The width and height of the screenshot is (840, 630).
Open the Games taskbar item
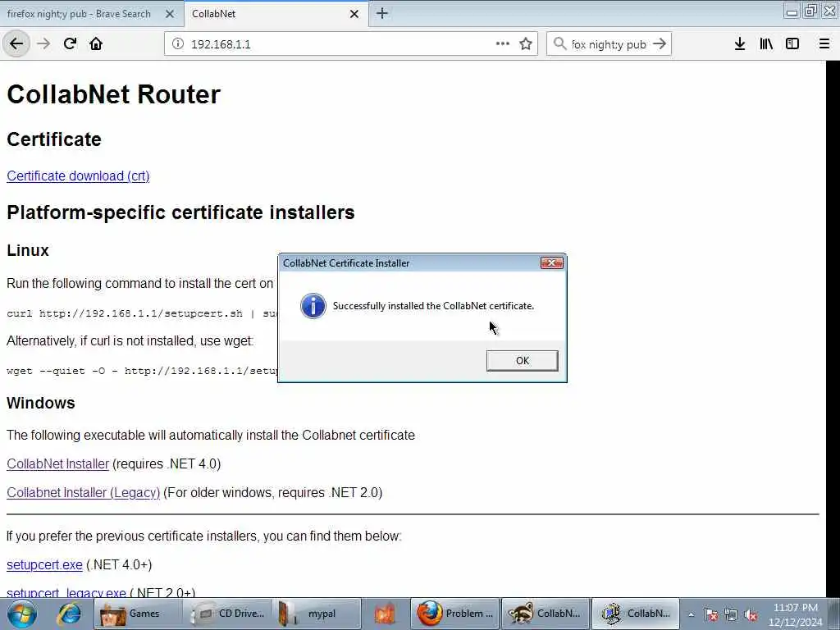(x=137, y=614)
